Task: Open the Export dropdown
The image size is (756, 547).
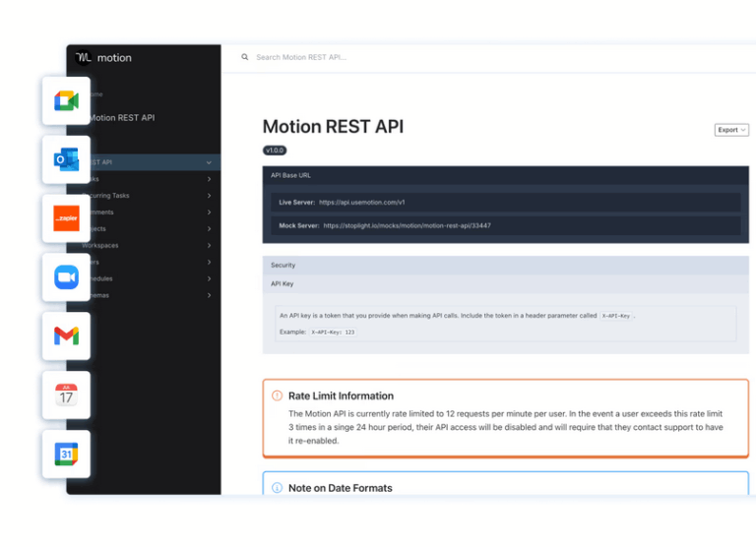Action: coord(731,130)
